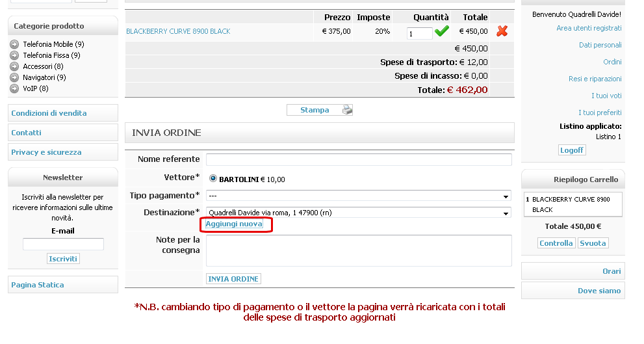Click the € 375,00 price cell
644x344 pixels.
click(337, 31)
